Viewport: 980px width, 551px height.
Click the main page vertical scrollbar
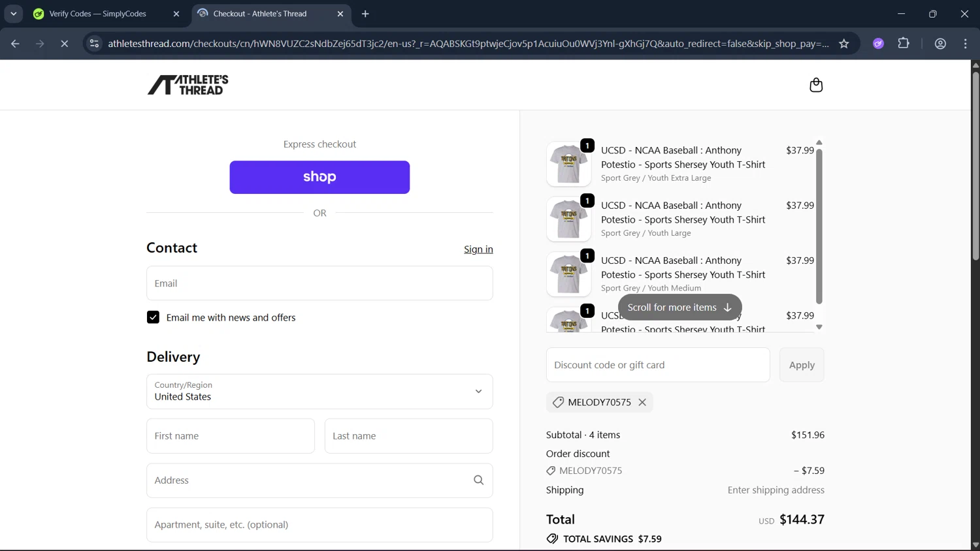[x=975, y=166]
